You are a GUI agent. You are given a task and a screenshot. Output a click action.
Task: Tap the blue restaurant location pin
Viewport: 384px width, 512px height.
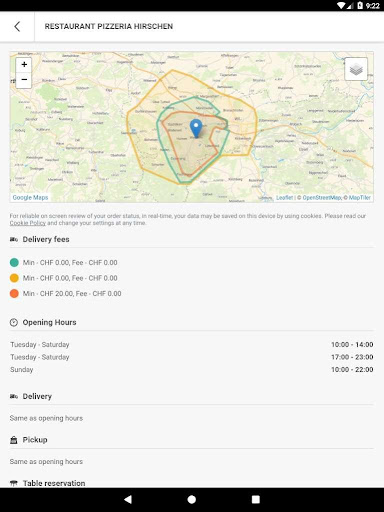point(196,128)
